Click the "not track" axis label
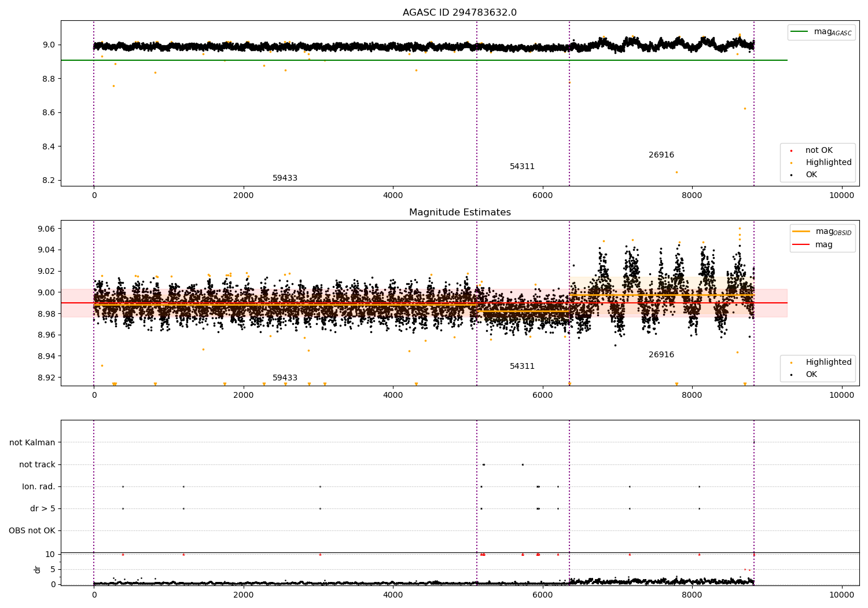This screenshot has height=608, width=868. pyautogui.click(x=37, y=464)
